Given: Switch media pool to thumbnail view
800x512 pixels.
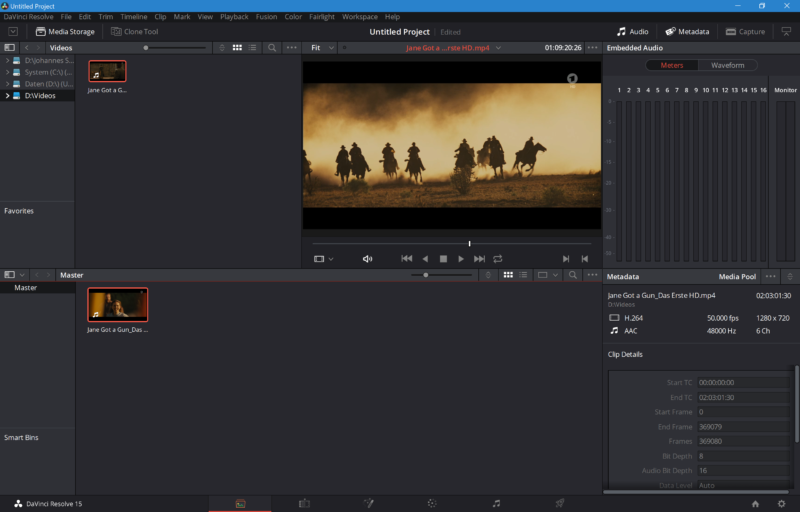Looking at the screenshot, I should 508,275.
